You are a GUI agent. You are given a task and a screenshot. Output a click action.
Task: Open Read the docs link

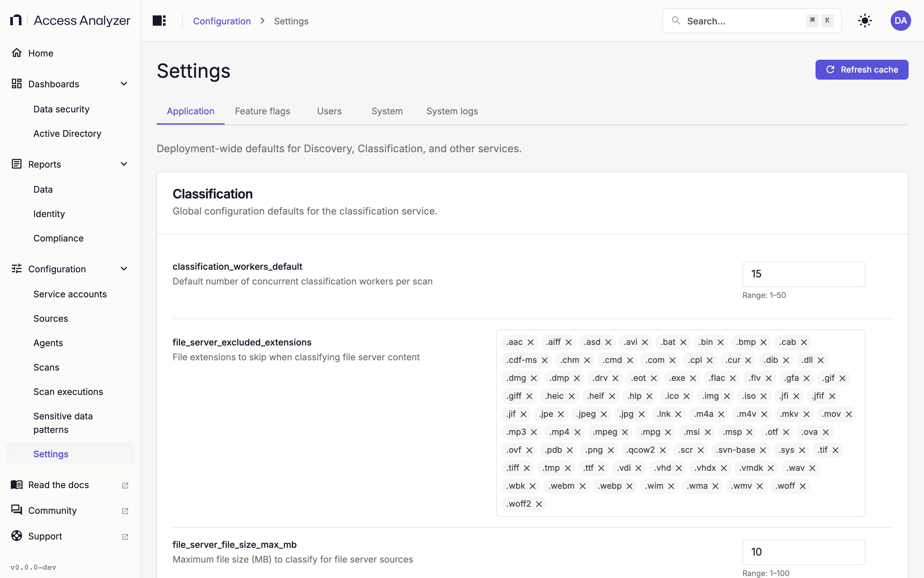pyautogui.click(x=70, y=485)
